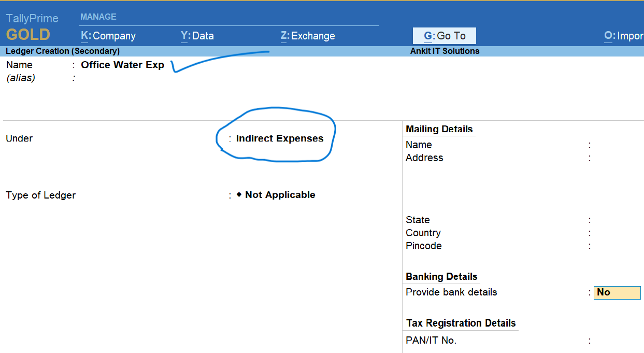Open the Country selection field
The height and width of the screenshot is (353, 644).
click(x=617, y=233)
